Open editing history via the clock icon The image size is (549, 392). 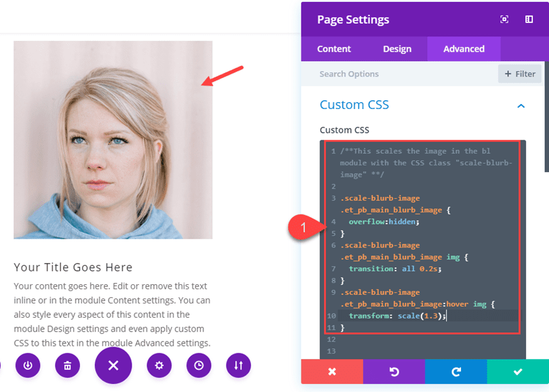click(198, 366)
